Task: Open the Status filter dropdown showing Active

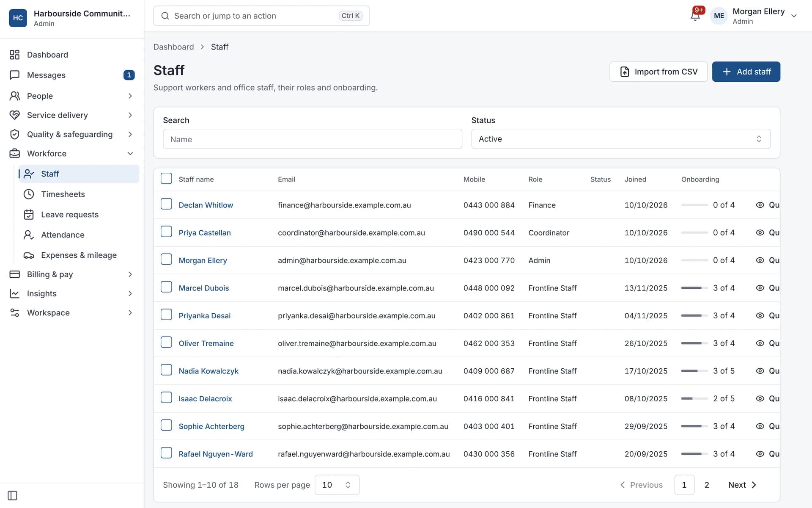Action: [621, 139]
